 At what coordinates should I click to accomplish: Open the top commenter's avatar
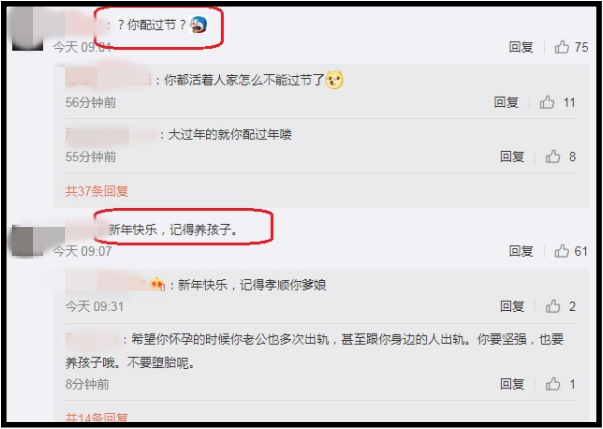27,29
